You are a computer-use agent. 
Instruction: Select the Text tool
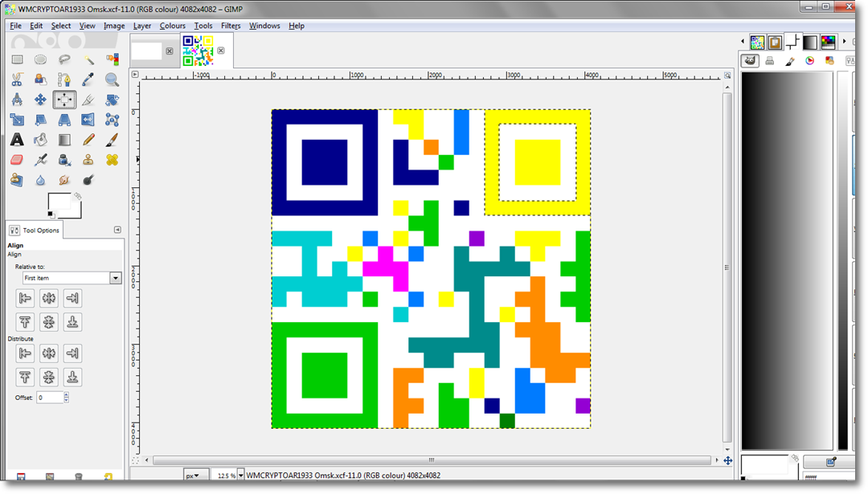17,140
